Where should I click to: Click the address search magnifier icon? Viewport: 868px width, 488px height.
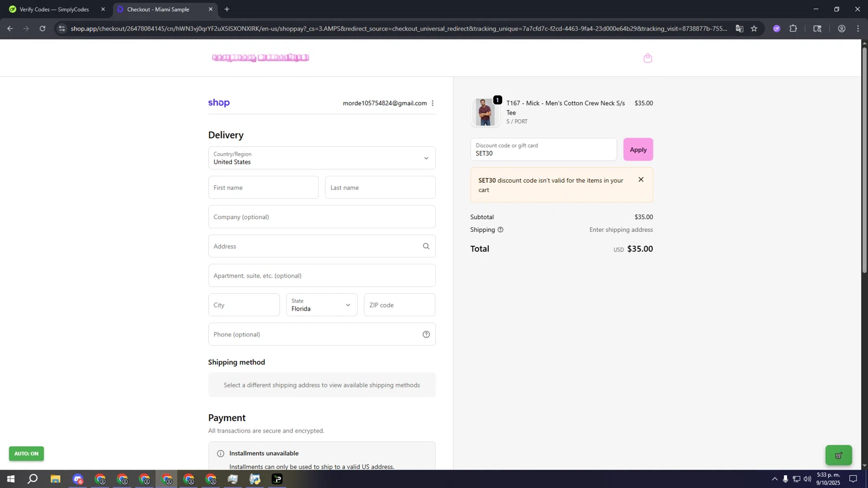[x=426, y=246]
